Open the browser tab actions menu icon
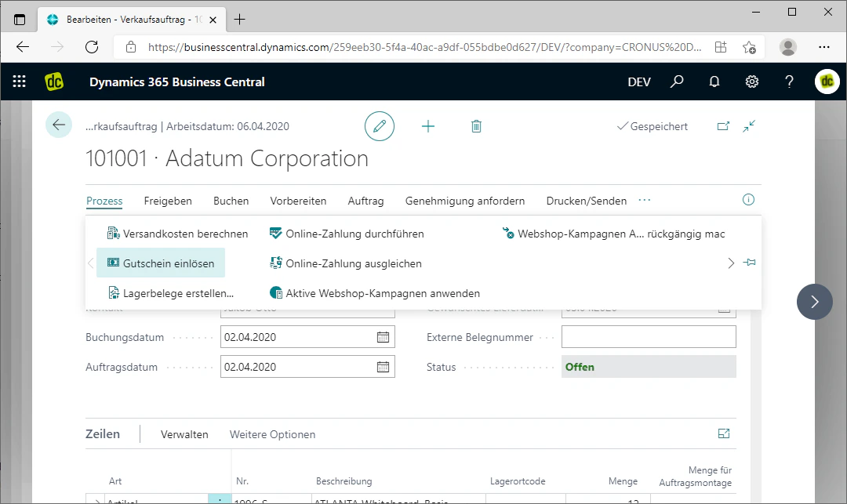This screenshot has height=504, width=847. pos(20,20)
